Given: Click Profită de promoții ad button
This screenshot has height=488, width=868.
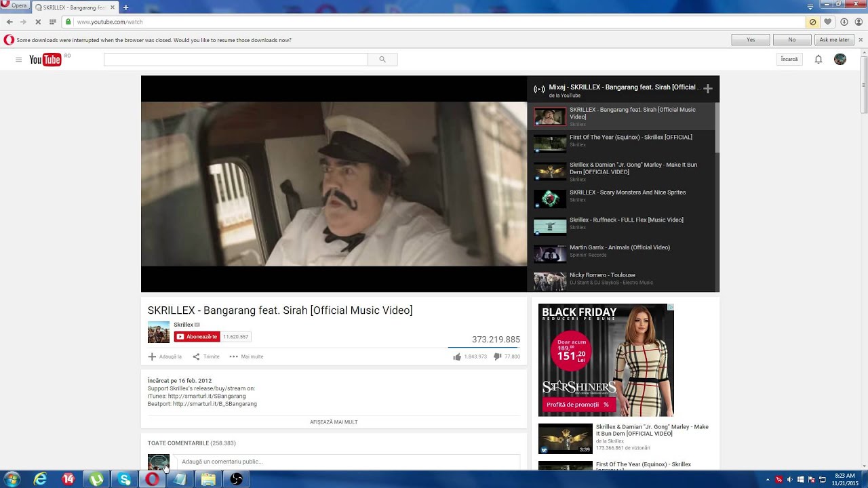Looking at the screenshot, I should pyautogui.click(x=578, y=405).
